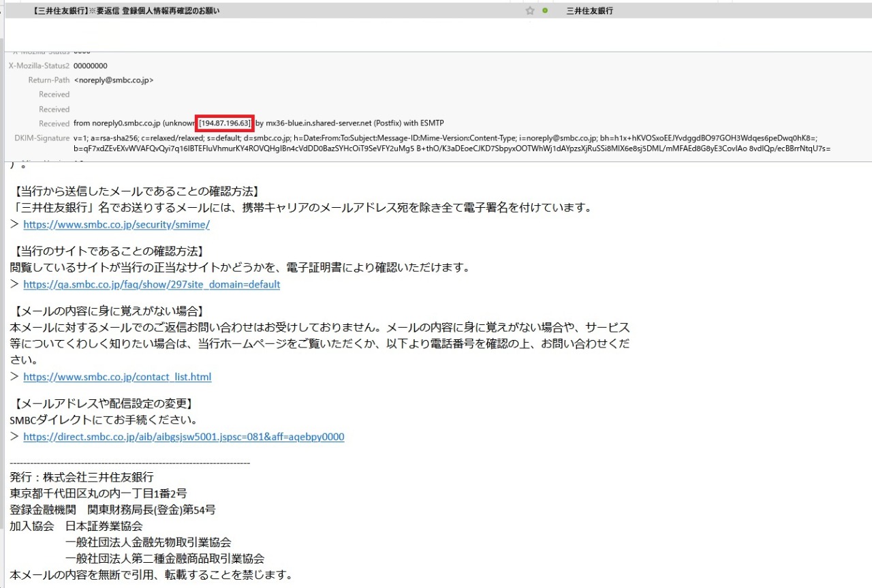Click the sender name 三井住友銀行 in the message row
The image size is (872, 588).
pos(589,11)
